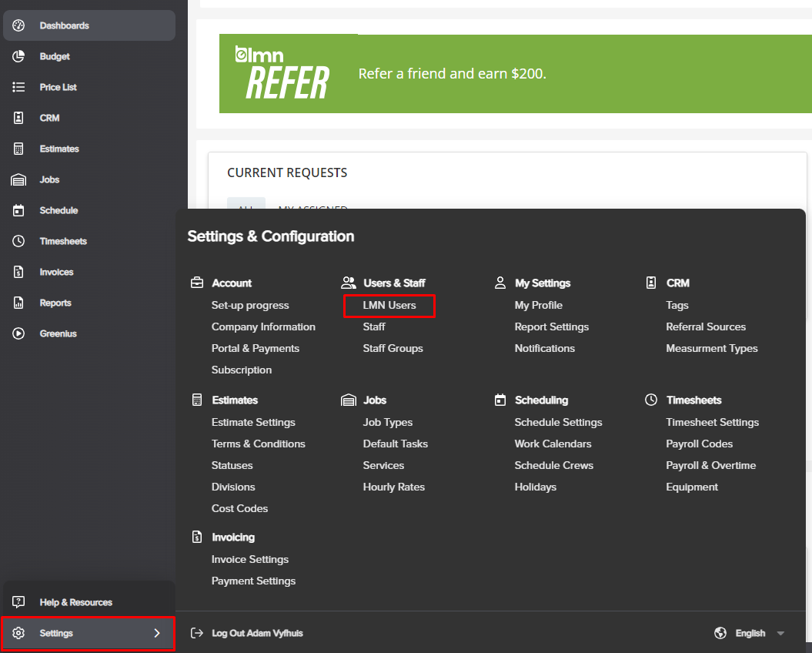
Task: Open Hourly Rates settings
Action: pos(393,487)
